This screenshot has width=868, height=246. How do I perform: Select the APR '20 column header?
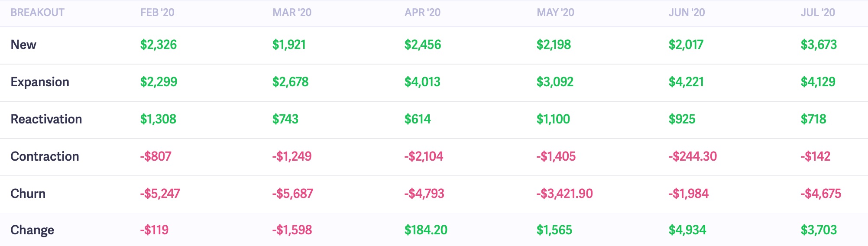(x=422, y=13)
